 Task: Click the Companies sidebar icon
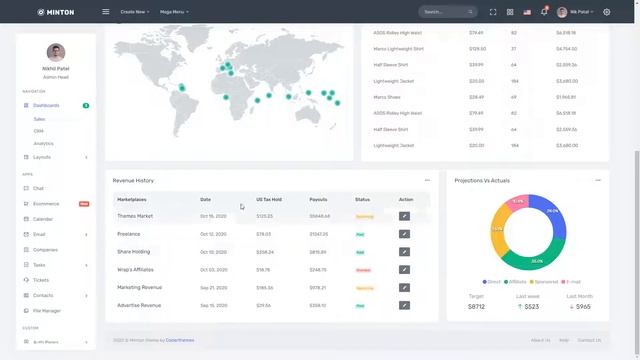pyautogui.click(x=26, y=250)
